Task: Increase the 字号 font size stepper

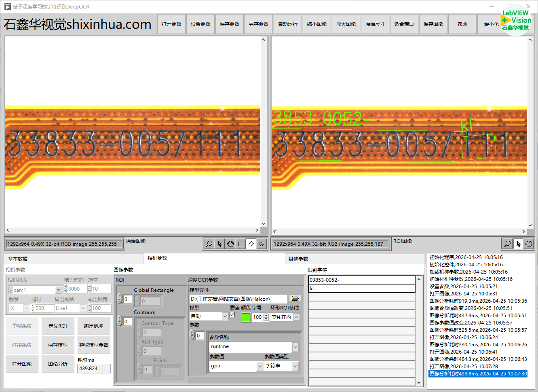Action: point(266,315)
